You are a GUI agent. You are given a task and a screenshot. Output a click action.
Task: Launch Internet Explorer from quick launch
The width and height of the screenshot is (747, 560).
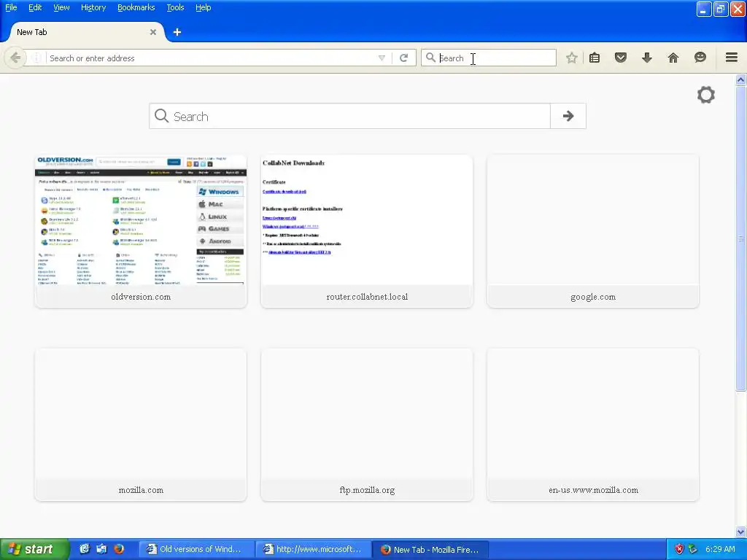pos(85,549)
